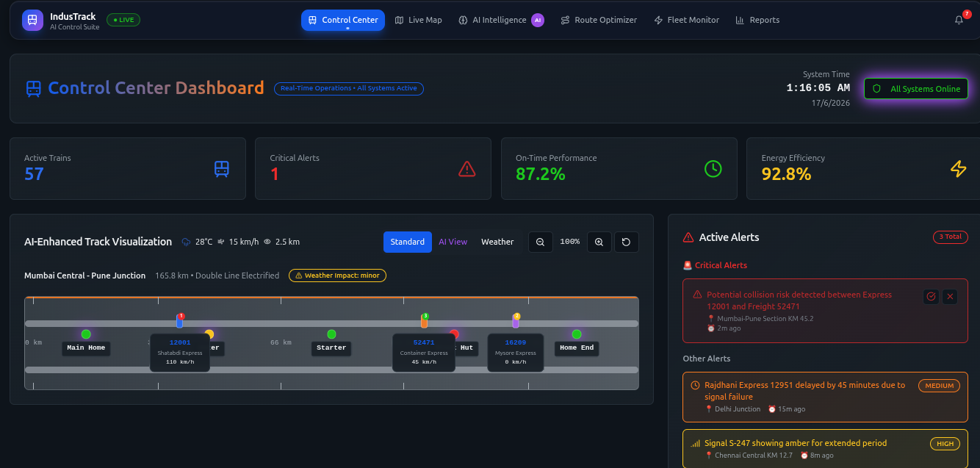Switch to the Live Map tab
This screenshot has height=468, width=980.
tap(419, 20)
